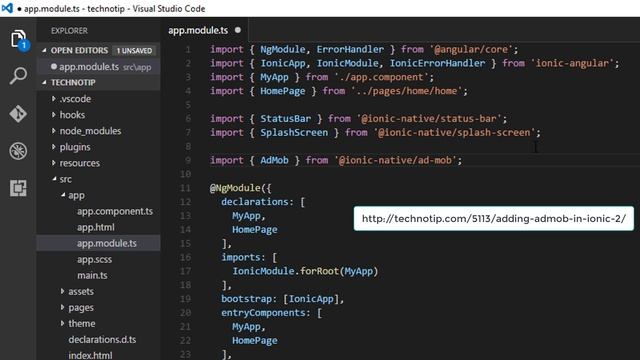The image size is (640, 360).
Task: Click the technotip.com adding-admob URL overlay
Action: [x=493, y=218]
